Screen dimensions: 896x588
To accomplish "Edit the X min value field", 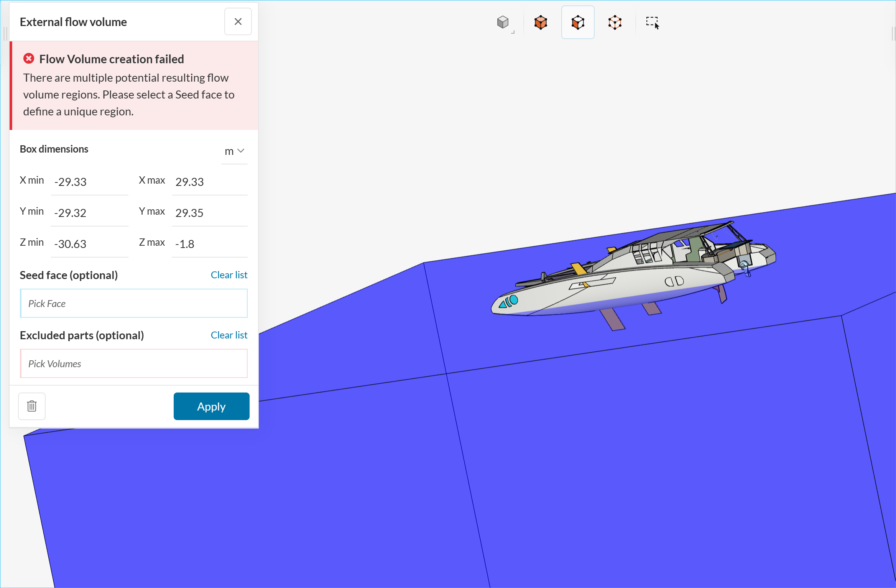I will [x=89, y=182].
